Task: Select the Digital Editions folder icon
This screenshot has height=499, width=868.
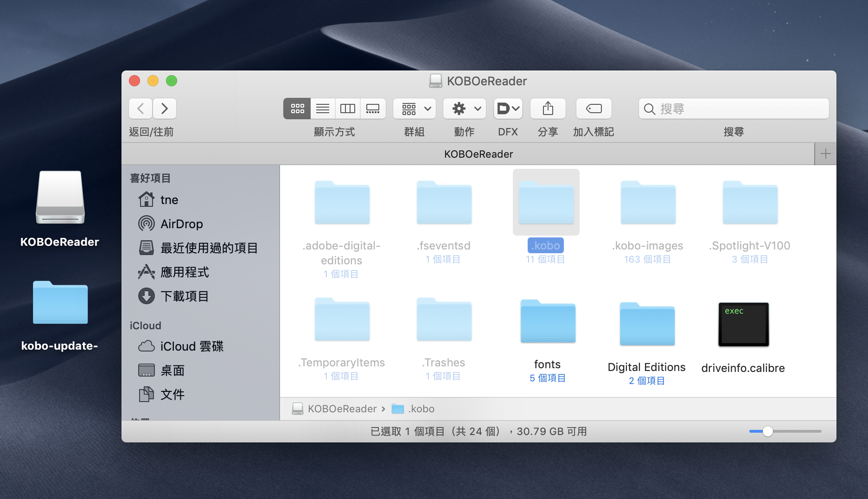Action: pyautogui.click(x=647, y=324)
